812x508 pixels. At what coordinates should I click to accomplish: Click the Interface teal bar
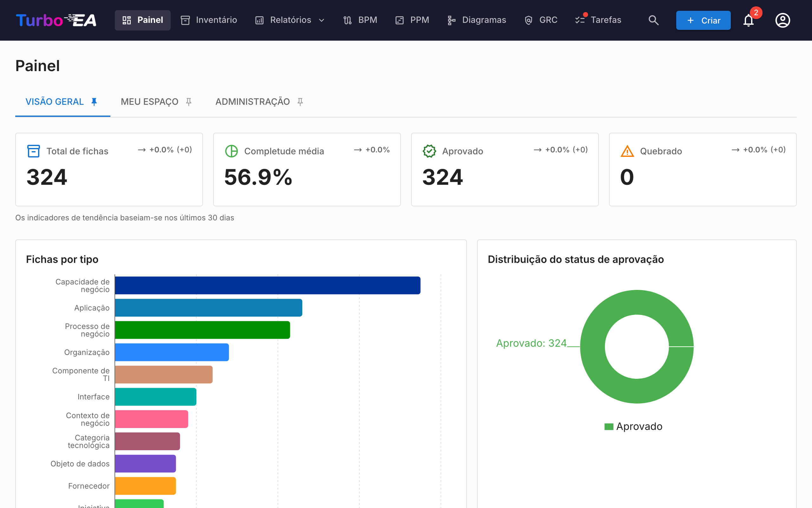tap(156, 397)
